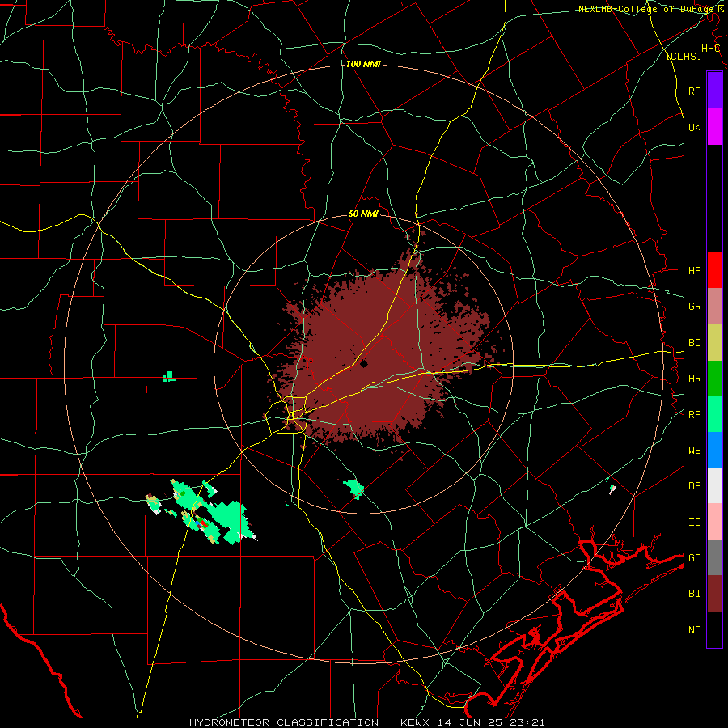Click the RA legend label

pos(694,415)
